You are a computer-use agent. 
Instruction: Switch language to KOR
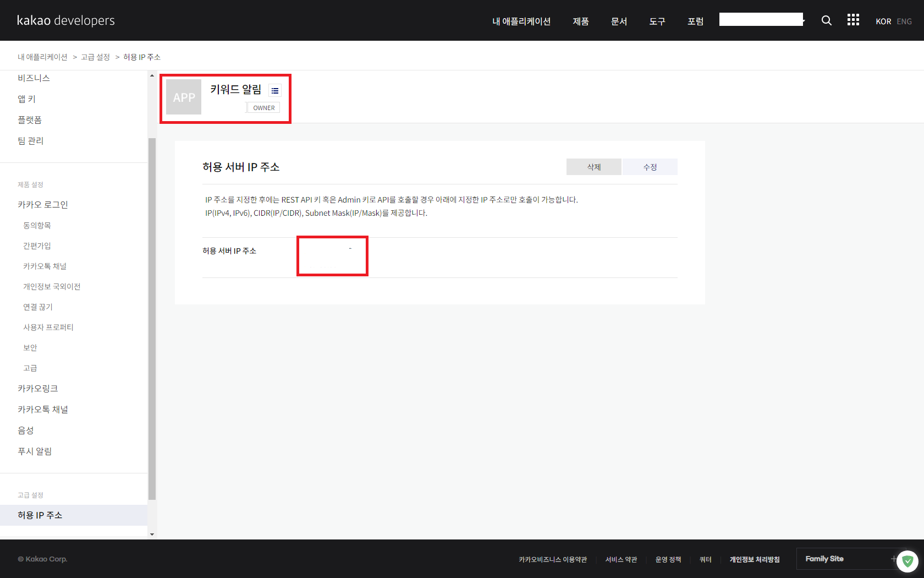(x=883, y=21)
